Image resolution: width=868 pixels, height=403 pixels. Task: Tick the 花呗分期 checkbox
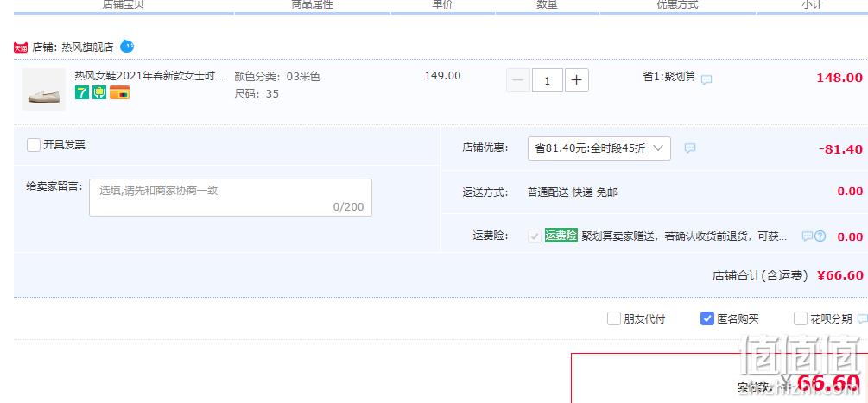click(x=801, y=318)
